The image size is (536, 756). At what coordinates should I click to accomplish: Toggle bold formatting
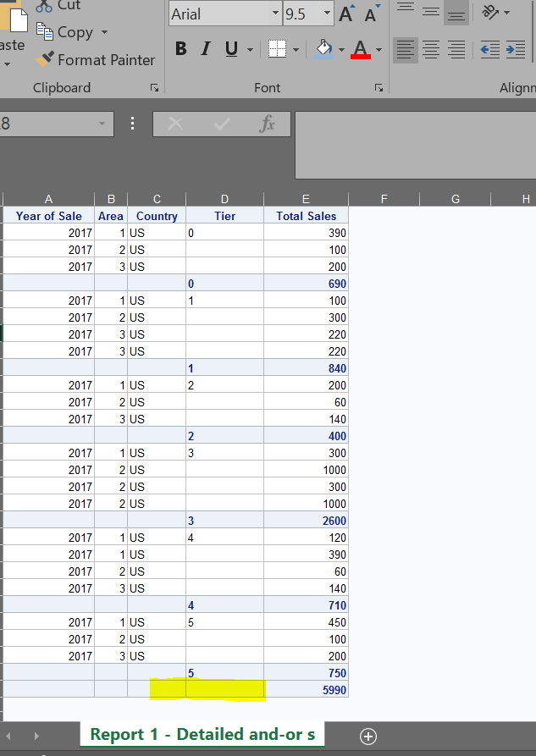pyautogui.click(x=181, y=49)
